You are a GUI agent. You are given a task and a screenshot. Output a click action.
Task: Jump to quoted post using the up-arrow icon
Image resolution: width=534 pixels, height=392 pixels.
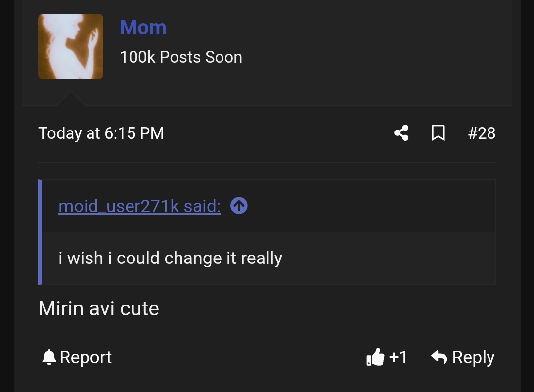point(239,206)
